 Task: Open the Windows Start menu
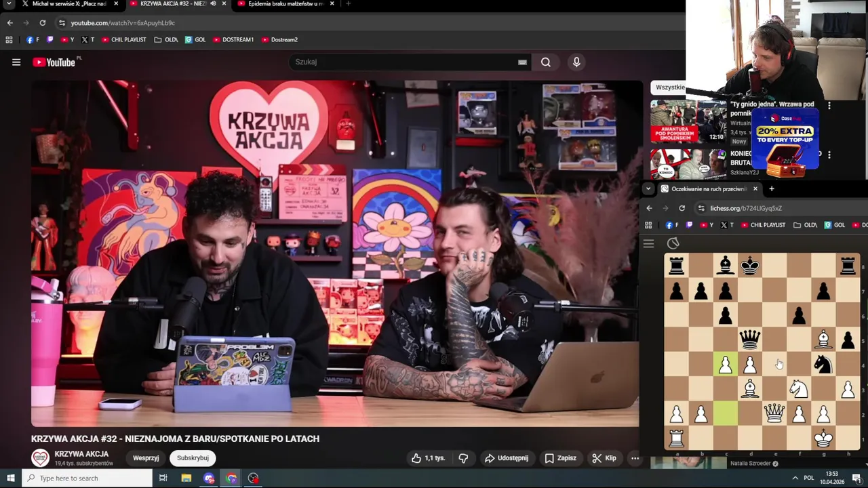pos(10,478)
